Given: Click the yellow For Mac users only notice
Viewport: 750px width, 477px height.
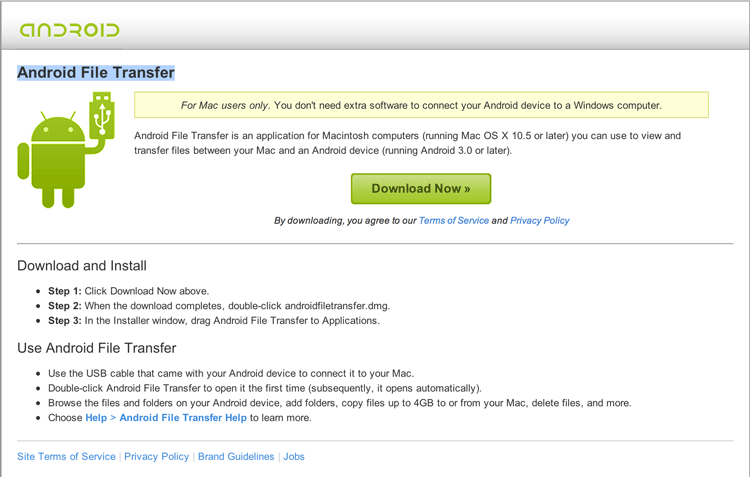Looking at the screenshot, I should click(421, 105).
